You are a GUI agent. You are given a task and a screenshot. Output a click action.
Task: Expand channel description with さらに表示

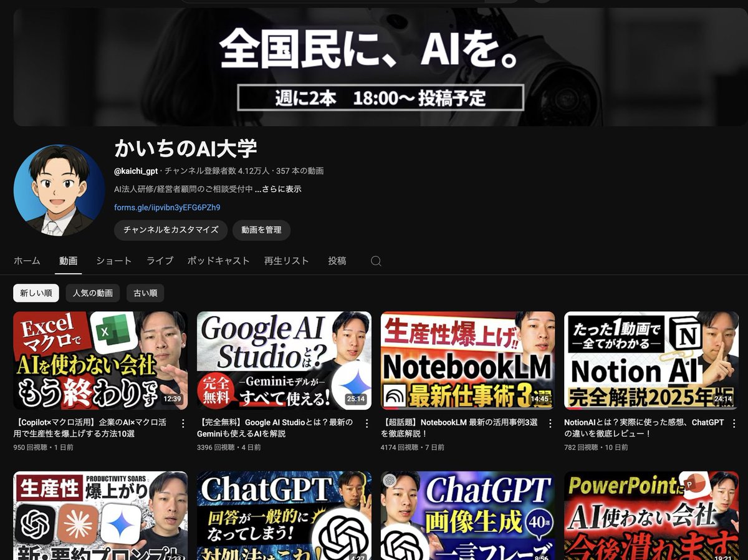278,189
